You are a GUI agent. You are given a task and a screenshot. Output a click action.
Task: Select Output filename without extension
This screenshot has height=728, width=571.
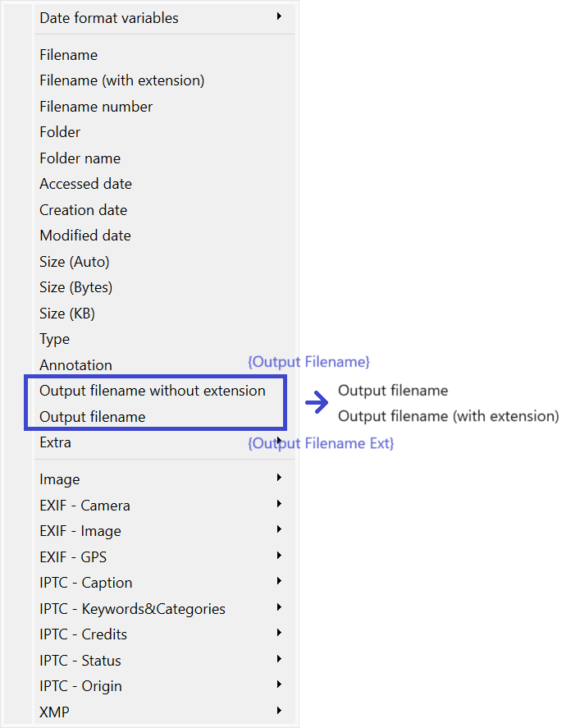[153, 391]
